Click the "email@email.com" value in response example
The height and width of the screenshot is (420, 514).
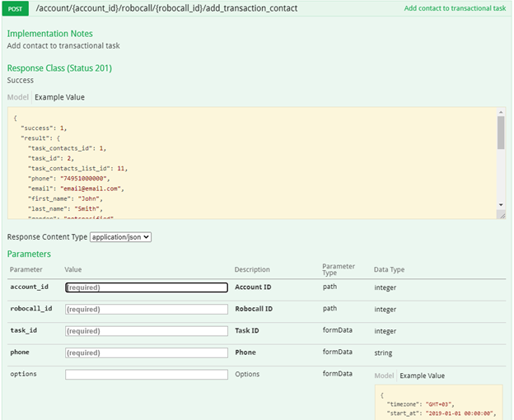coord(91,189)
